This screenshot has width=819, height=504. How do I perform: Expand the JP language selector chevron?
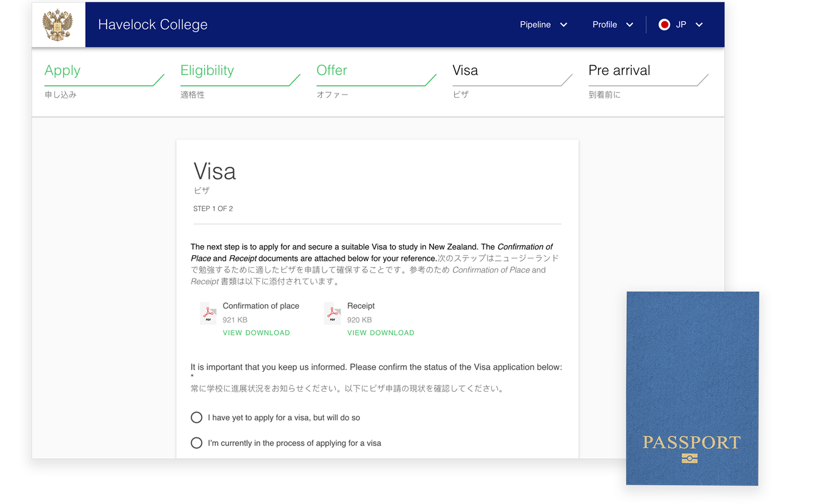(x=699, y=25)
